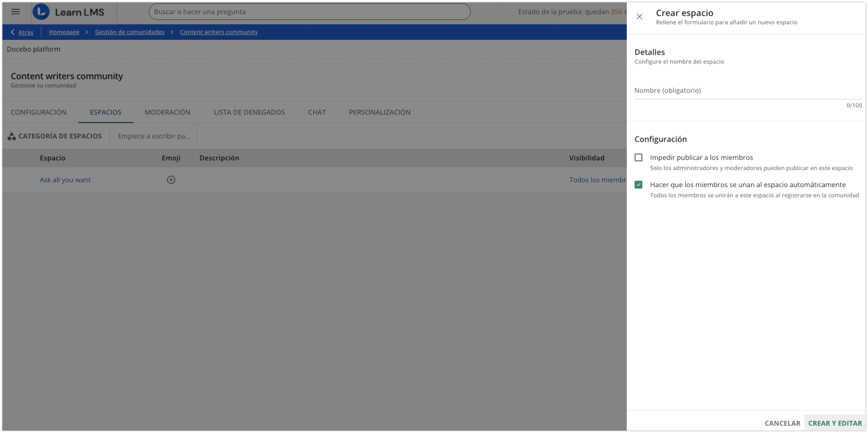Select the Lista de denegados tab

249,112
